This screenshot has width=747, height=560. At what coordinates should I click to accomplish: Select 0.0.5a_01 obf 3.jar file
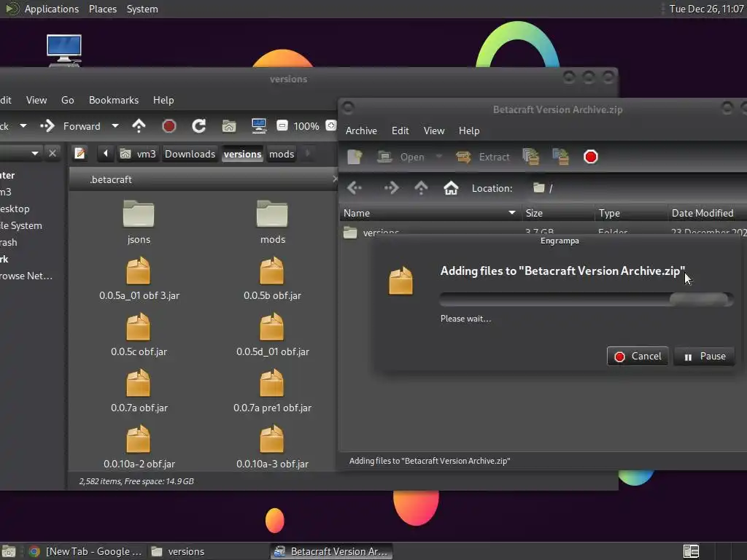(139, 279)
